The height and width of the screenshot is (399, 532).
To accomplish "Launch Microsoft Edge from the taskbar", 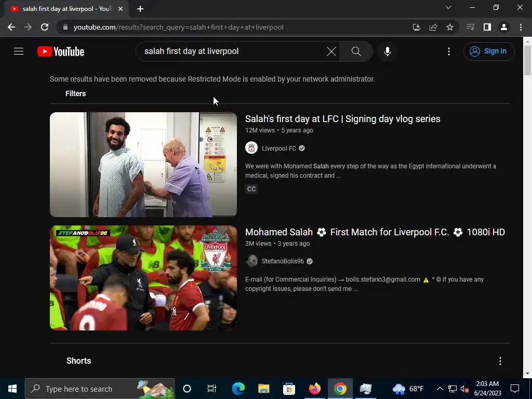I will pos(238,389).
